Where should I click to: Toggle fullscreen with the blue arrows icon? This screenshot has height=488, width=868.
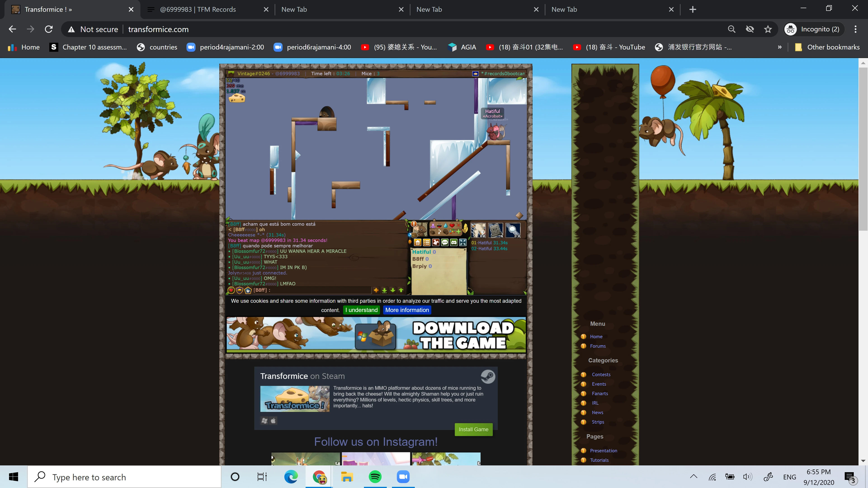pyautogui.click(x=463, y=242)
